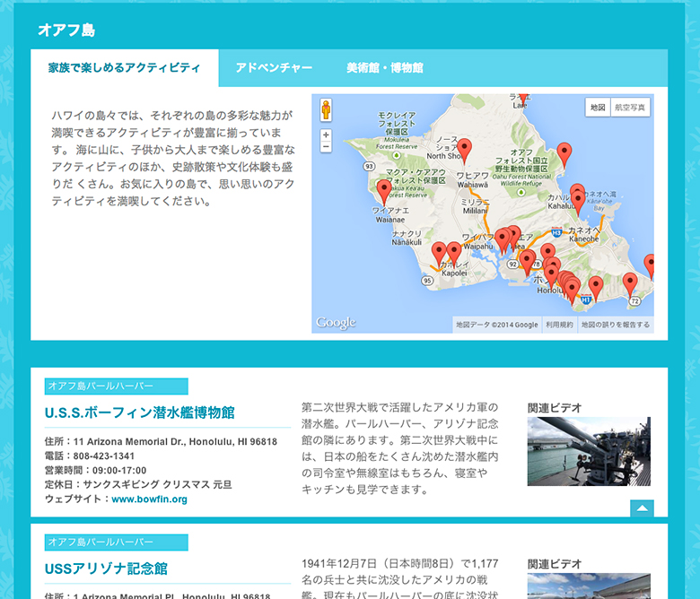Click the map pin near Waianae
The image size is (700, 599).
(384, 190)
